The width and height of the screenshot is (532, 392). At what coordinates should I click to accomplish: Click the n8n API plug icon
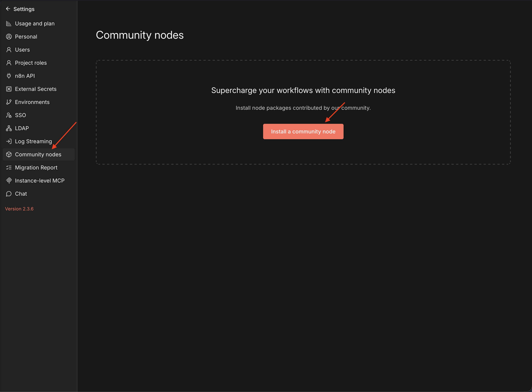pos(9,76)
